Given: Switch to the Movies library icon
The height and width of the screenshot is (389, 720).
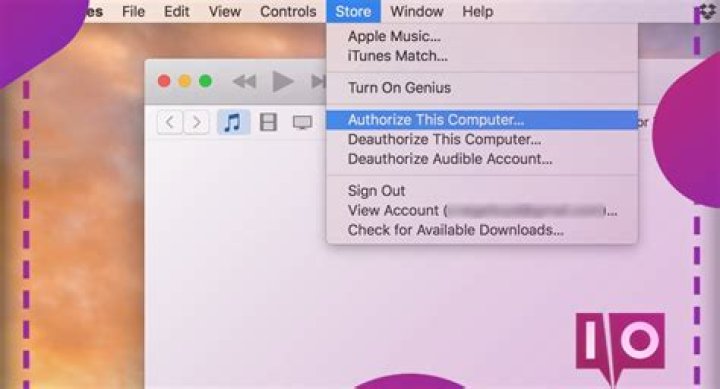Looking at the screenshot, I should tap(268, 122).
